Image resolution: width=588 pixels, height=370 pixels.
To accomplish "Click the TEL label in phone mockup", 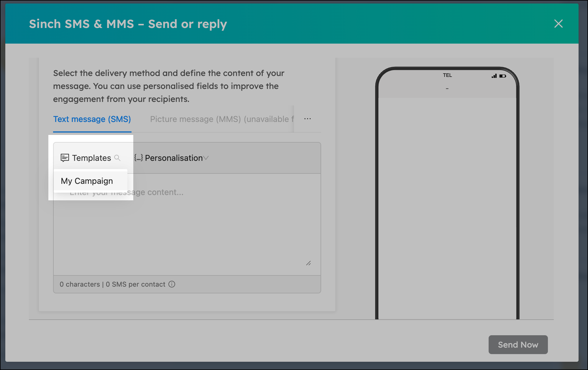I will (x=448, y=75).
